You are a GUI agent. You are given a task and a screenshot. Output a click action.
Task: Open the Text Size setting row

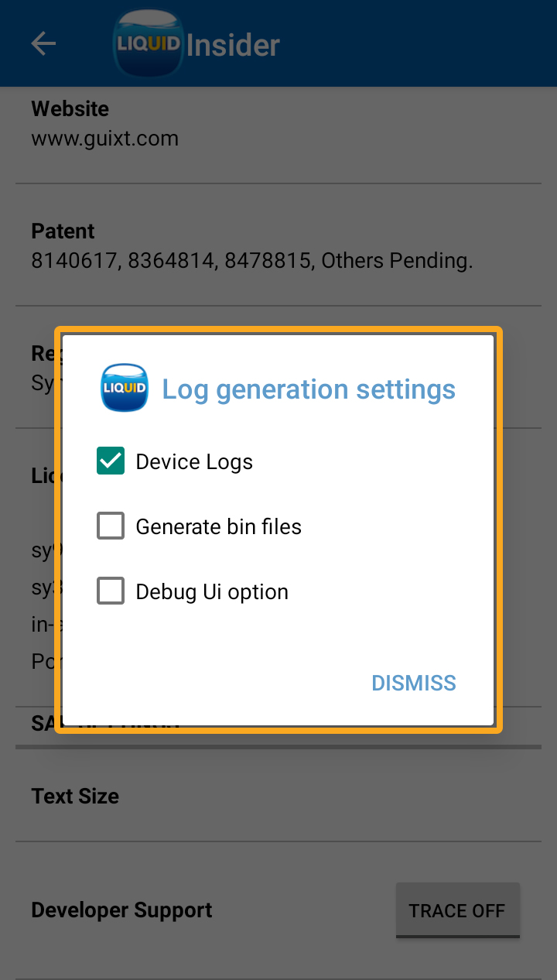pos(75,796)
